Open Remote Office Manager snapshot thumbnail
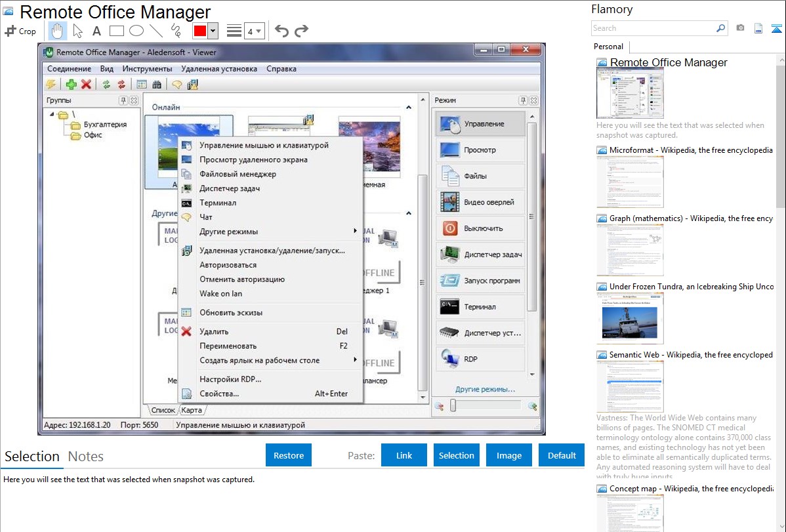Viewport: 786px width, 532px height. 630,94
